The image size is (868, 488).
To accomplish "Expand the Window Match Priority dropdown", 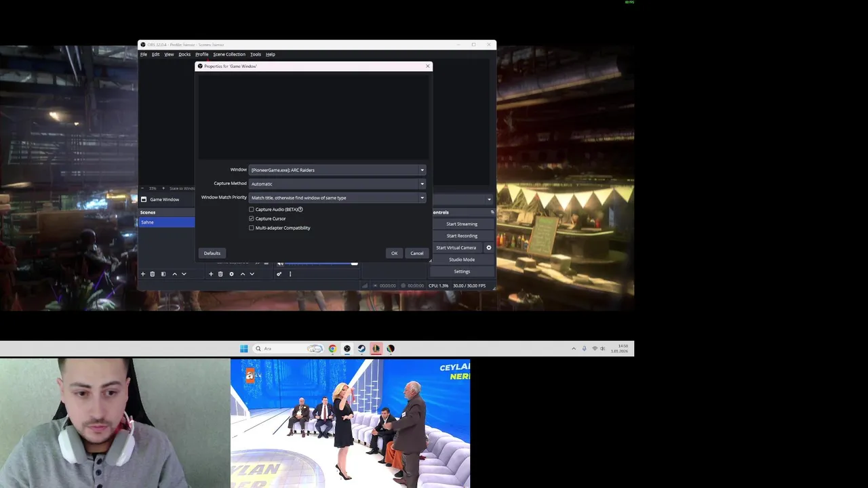I will pos(338,198).
